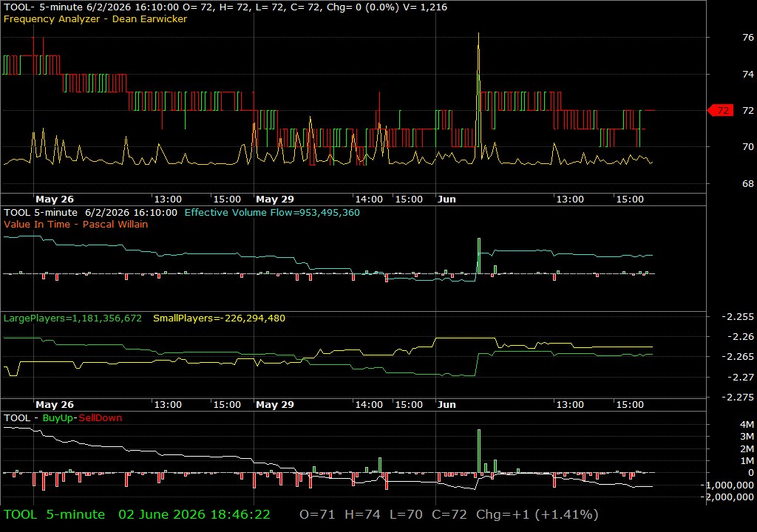Click the tallest green Effective Volume bar
The width and height of the screenshot is (757, 532).
point(479,256)
